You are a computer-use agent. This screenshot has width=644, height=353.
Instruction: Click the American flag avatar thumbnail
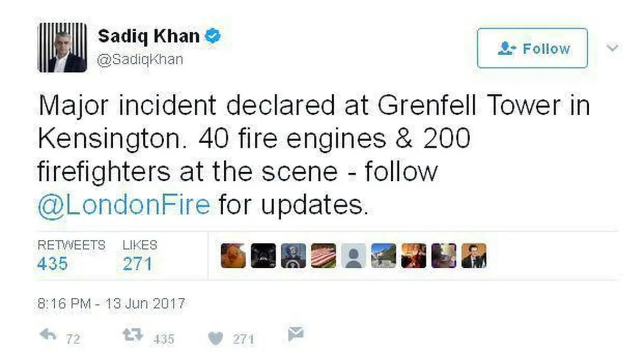(x=324, y=256)
